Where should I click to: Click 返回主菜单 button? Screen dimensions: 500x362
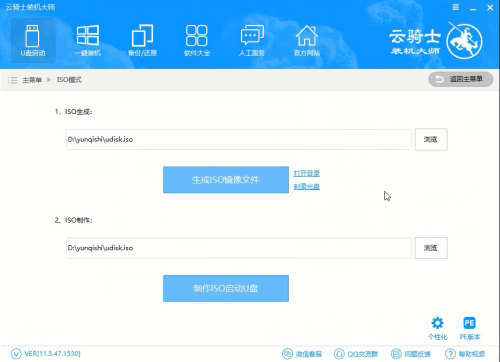click(x=461, y=79)
